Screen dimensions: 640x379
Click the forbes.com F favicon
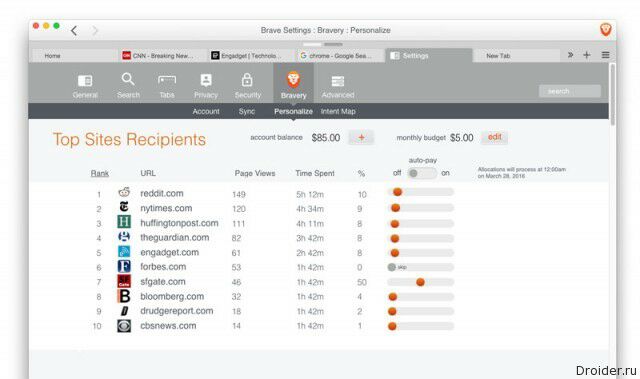pyautogui.click(x=124, y=266)
